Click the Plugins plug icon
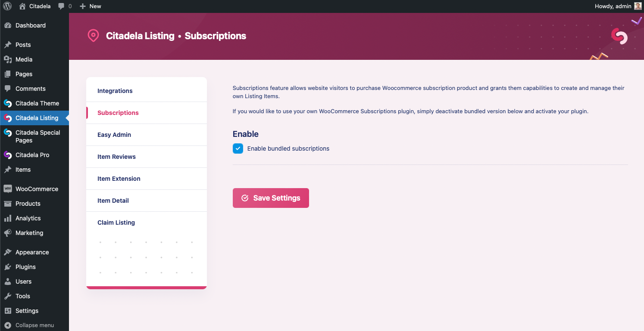 point(7,267)
